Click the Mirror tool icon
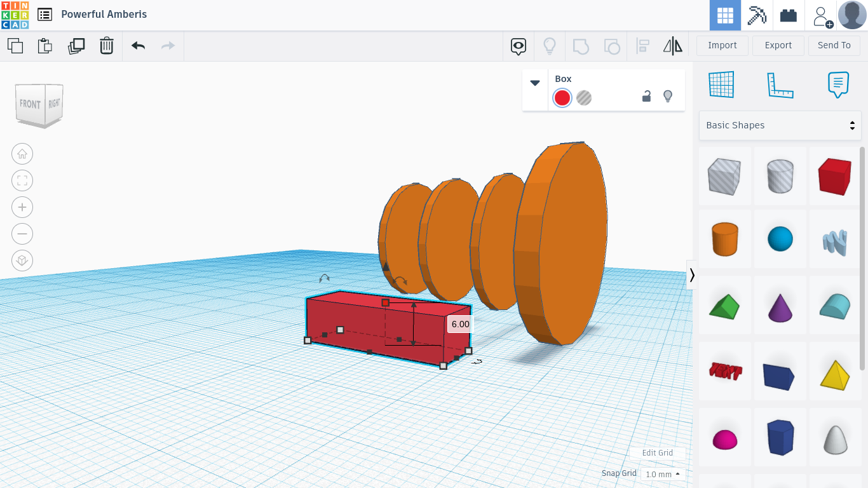 coord(672,46)
